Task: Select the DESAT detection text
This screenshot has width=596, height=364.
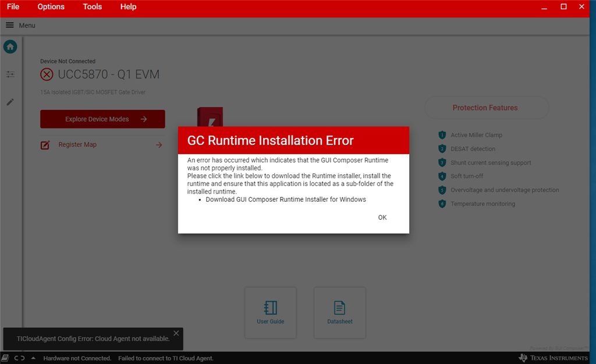Action: 473,149
